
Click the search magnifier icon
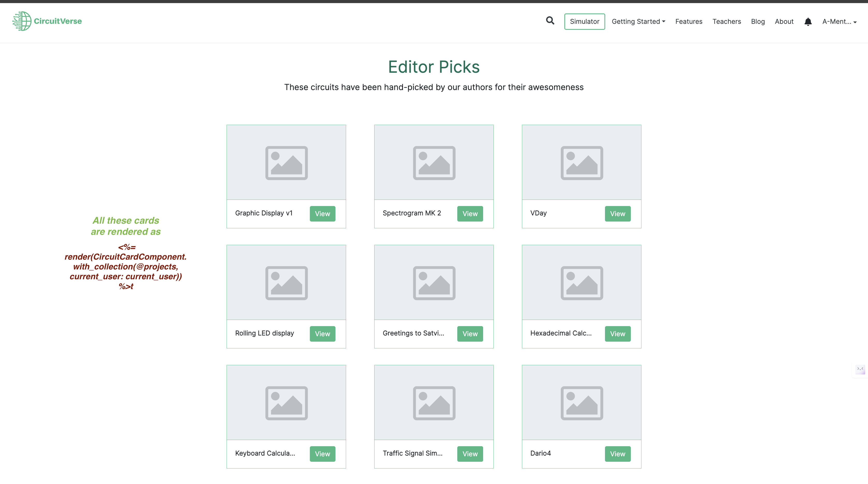[x=550, y=21]
